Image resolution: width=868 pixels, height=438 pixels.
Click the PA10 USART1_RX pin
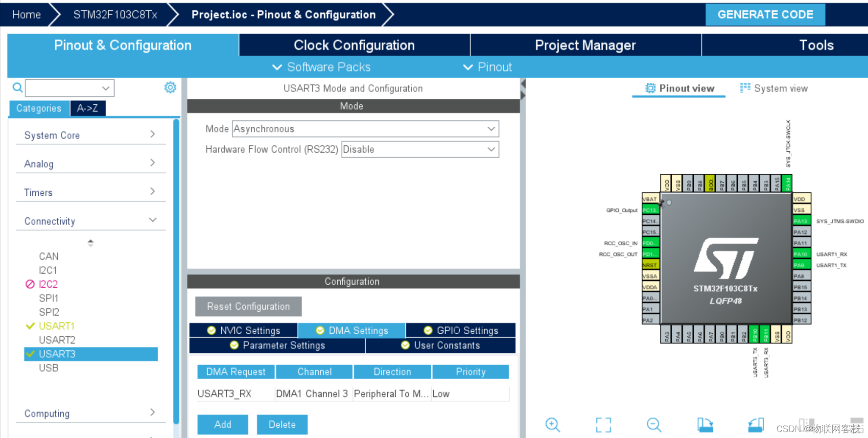point(801,254)
